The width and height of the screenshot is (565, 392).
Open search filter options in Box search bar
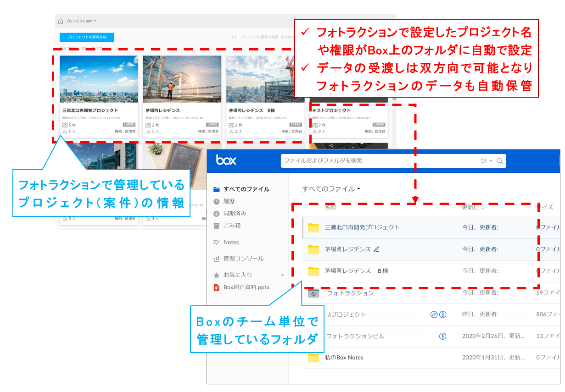coord(486,161)
